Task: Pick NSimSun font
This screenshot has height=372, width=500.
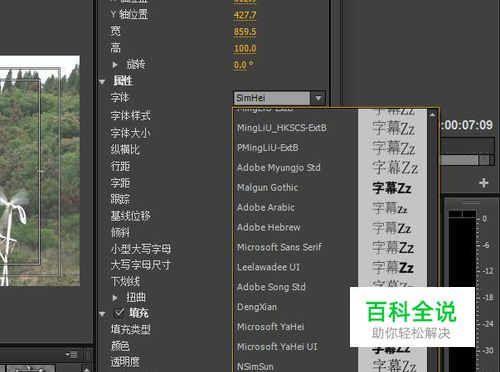Action: click(x=255, y=367)
